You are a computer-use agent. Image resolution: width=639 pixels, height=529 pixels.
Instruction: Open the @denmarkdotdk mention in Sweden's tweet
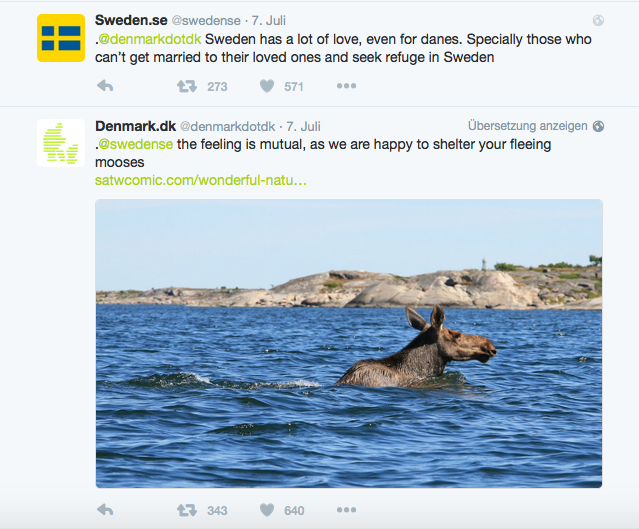(x=150, y=39)
